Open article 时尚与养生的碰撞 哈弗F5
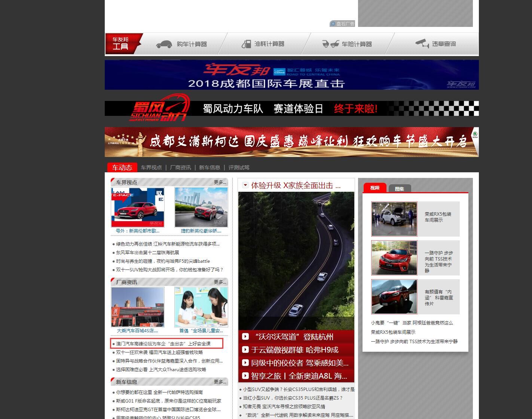Screen dimensions: 532x419 click(163, 261)
